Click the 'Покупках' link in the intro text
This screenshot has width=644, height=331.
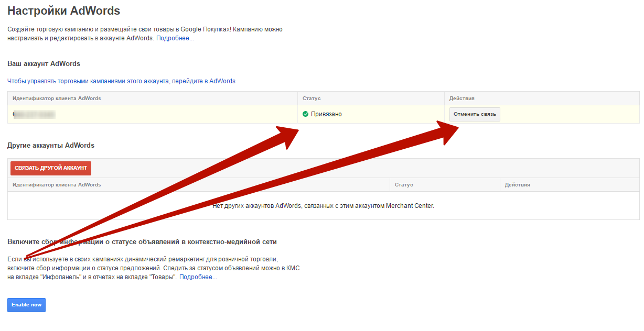pyautogui.click(x=216, y=30)
